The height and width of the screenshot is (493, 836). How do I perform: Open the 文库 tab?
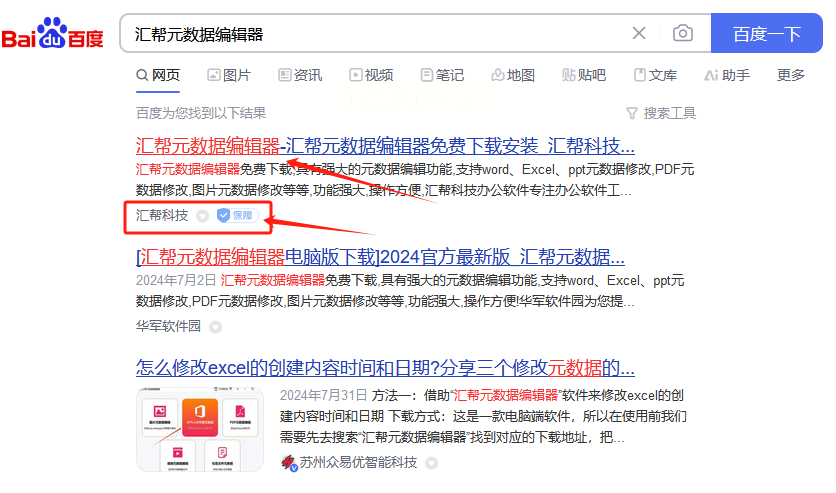point(655,75)
